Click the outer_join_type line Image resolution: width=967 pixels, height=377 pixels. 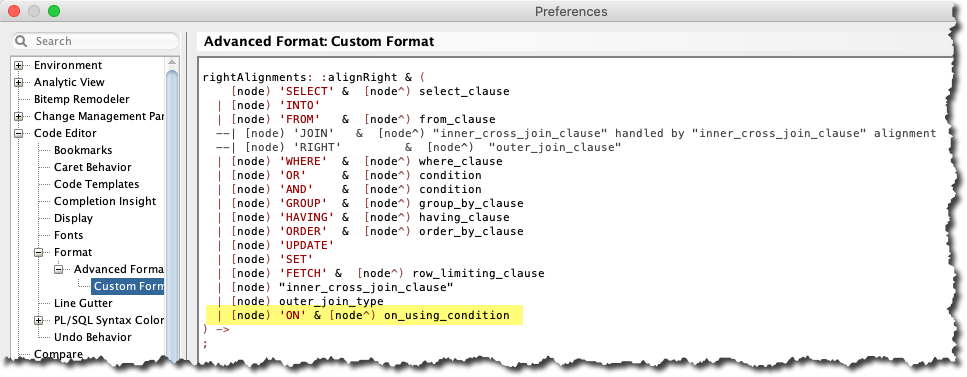[x=300, y=302]
